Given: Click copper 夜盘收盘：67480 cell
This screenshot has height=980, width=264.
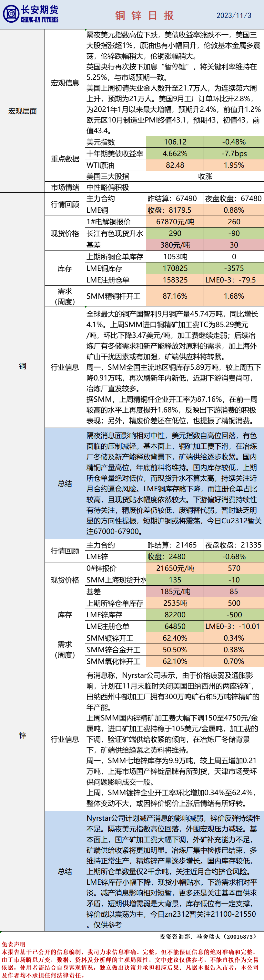Looking at the screenshot, I should pyautogui.click(x=234, y=198).
